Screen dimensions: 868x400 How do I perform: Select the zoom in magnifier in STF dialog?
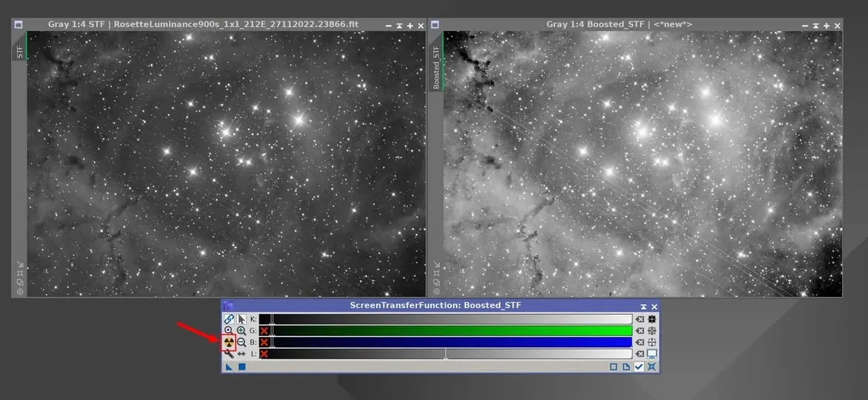click(x=241, y=331)
